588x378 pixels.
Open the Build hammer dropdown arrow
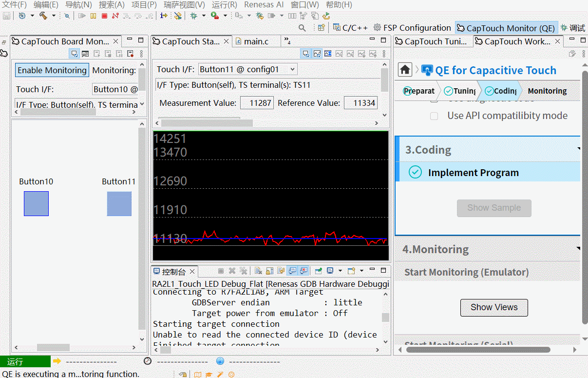(54, 16)
